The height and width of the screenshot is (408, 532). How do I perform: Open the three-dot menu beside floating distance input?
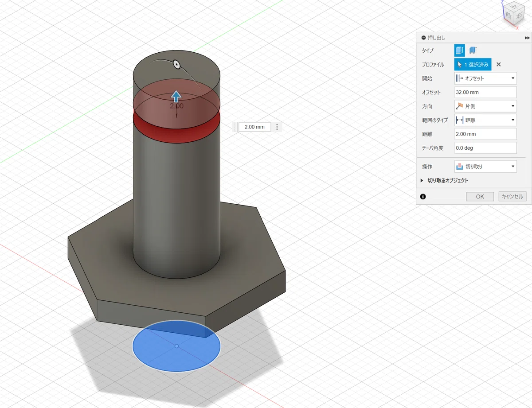pos(277,127)
